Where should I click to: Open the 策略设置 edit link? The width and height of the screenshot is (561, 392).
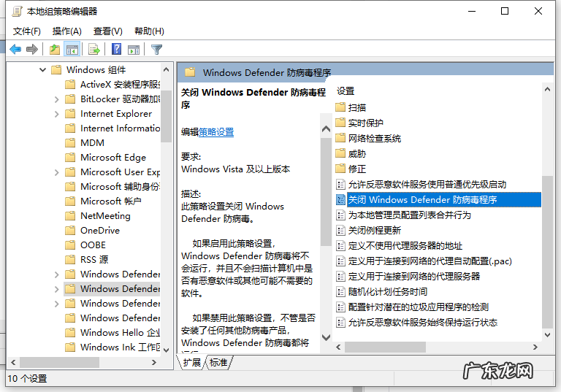(x=216, y=132)
